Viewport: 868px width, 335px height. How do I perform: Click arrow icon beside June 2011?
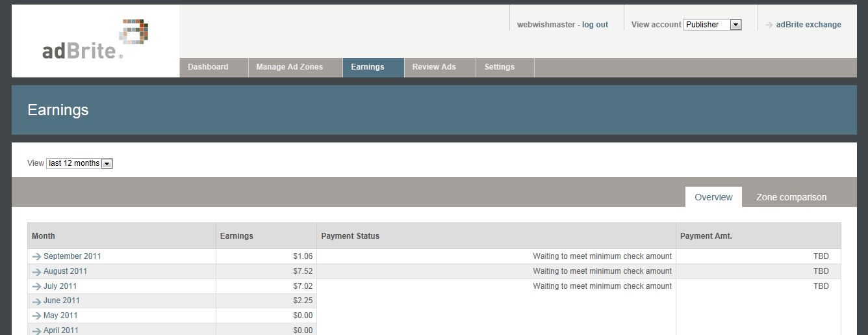click(36, 301)
